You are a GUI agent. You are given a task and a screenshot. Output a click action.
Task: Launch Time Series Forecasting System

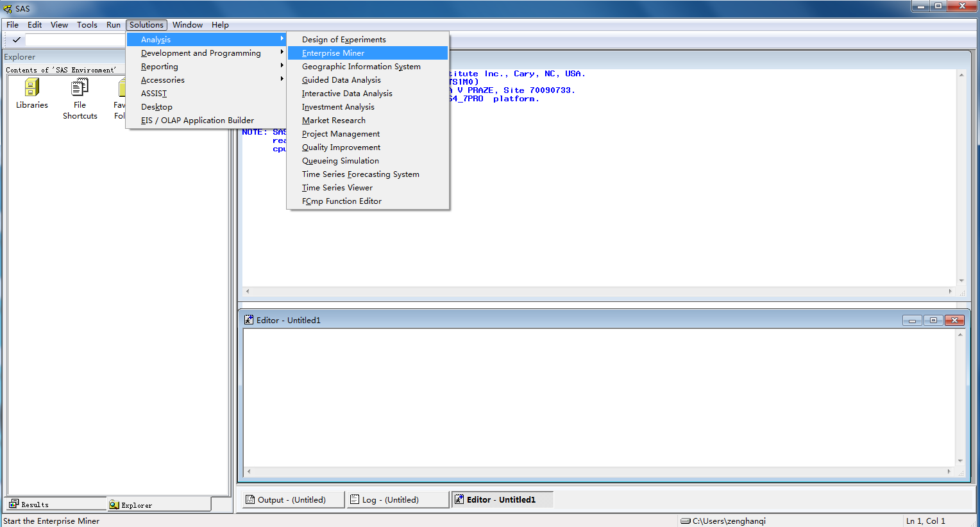point(368,174)
